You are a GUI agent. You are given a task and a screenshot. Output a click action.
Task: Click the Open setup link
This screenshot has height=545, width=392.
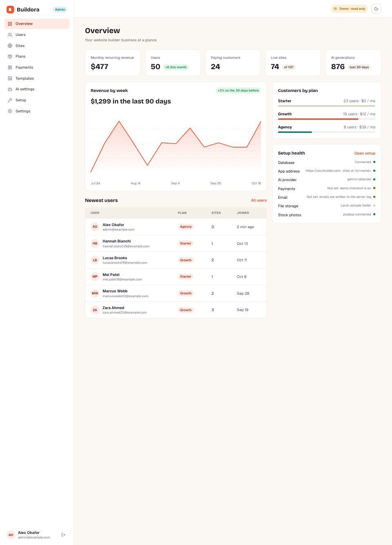click(x=365, y=153)
